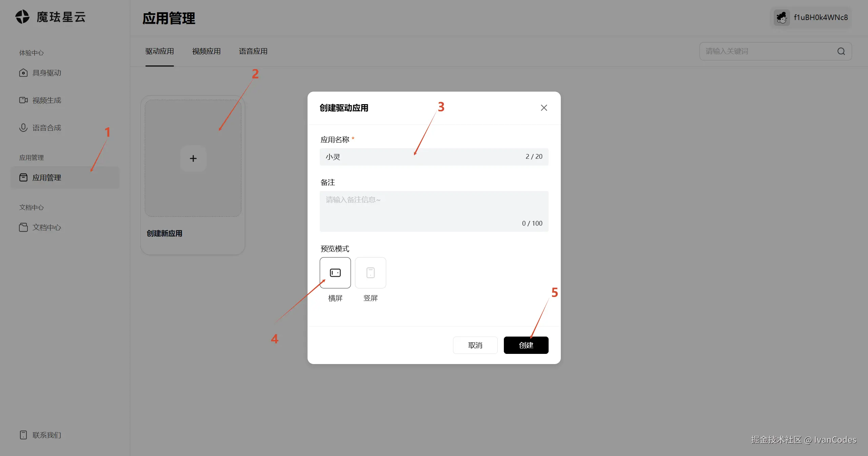Click username f1uBH0k4WNc8
This screenshot has height=456, width=868.
[x=821, y=18]
